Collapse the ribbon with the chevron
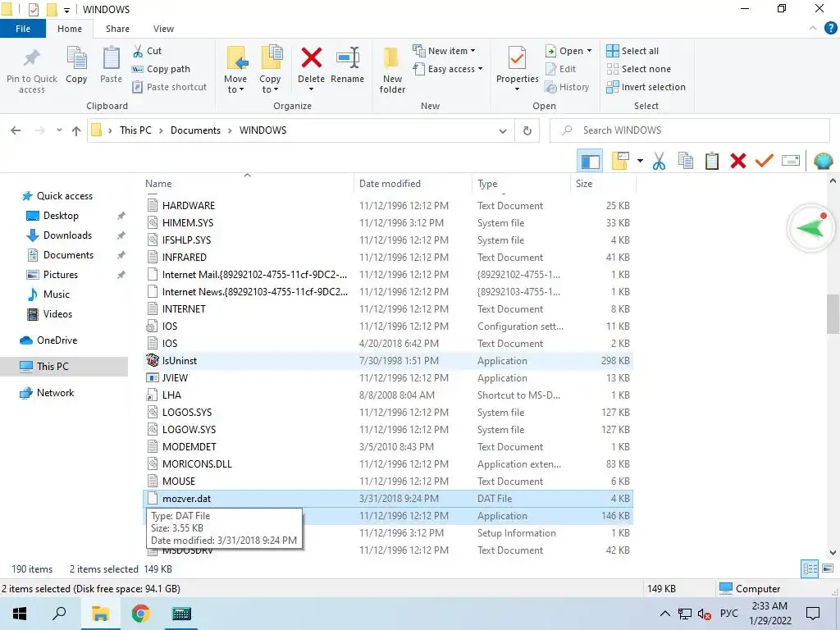Viewport: 840px width, 630px height. [x=813, y=28]
